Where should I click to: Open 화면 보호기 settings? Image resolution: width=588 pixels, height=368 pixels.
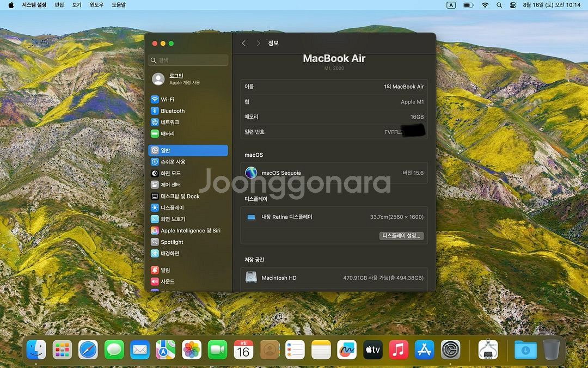point(188,219)
